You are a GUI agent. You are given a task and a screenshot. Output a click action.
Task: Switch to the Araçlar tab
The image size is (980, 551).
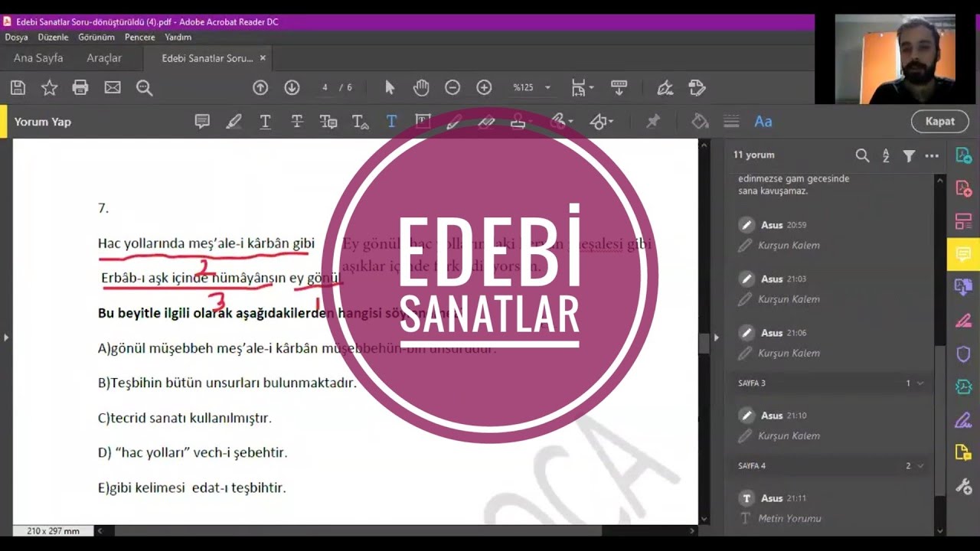point(104,58)
